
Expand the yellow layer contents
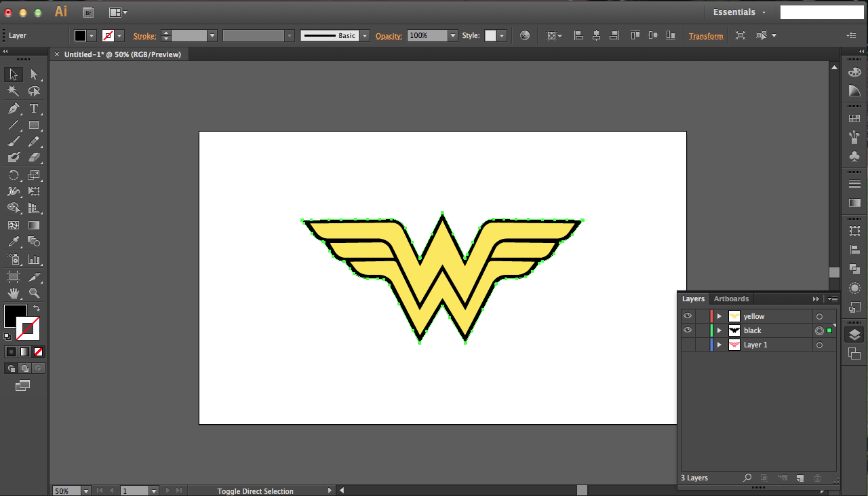pyautogui.click(x=719, y=316)
